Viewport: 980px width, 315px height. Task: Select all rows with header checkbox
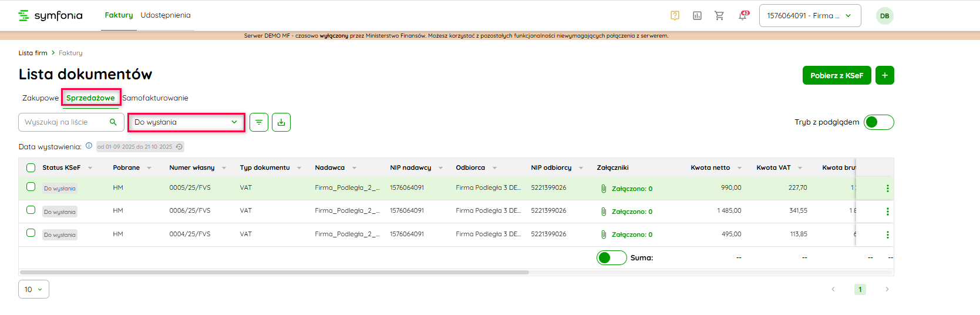coord(31,168)
